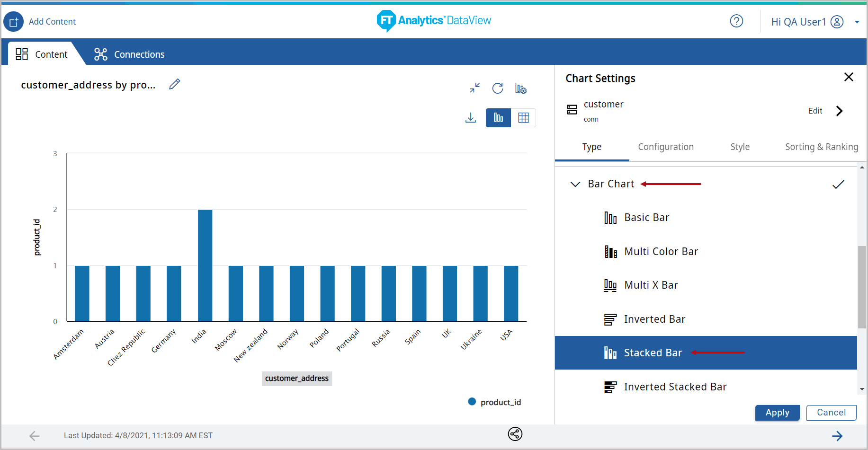Screen dimensions: 868x450
Task: Refresh the chart data
Action: [x=498, y=88]
